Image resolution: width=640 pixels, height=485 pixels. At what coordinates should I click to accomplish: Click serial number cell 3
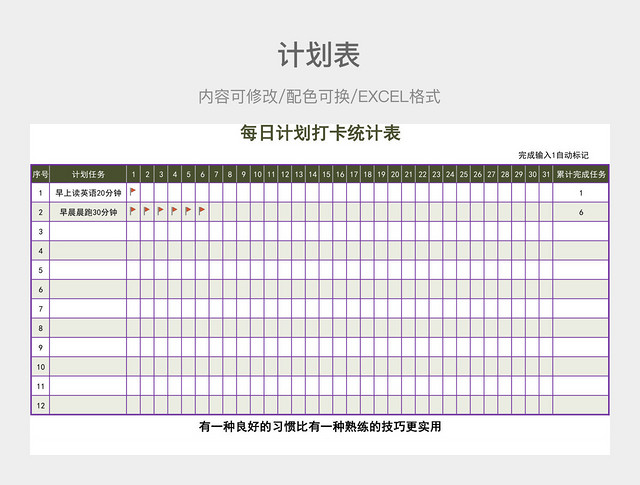[40, 231]
